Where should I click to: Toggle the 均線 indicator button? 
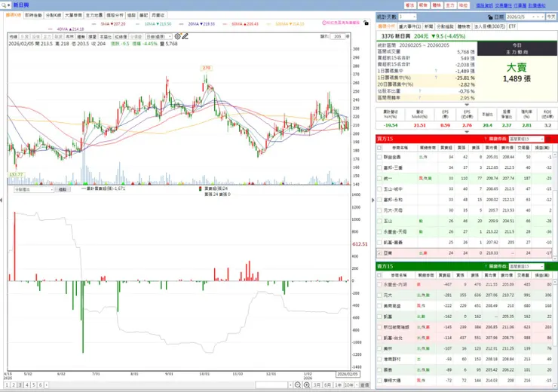pyautogui.click(x=13, y=37)
